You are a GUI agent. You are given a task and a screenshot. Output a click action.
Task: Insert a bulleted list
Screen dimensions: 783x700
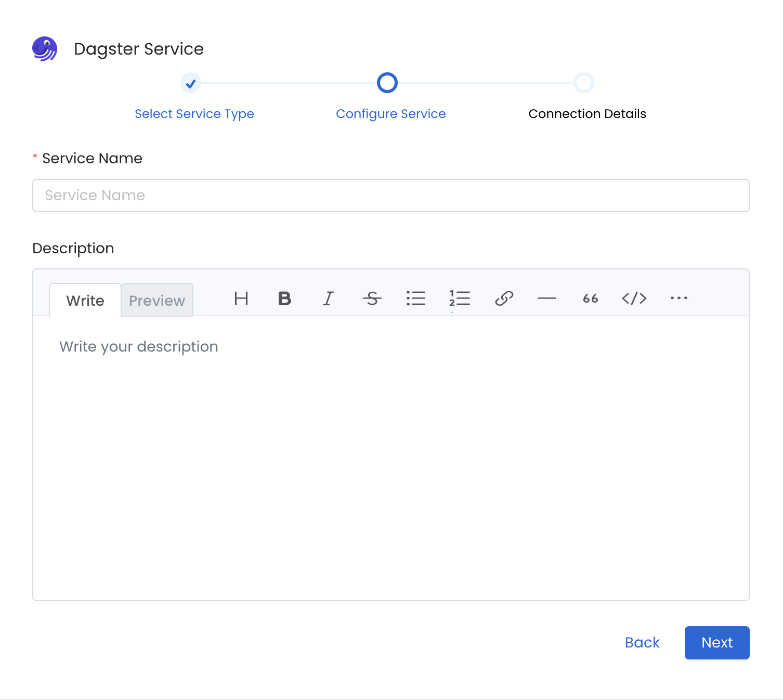416,299
